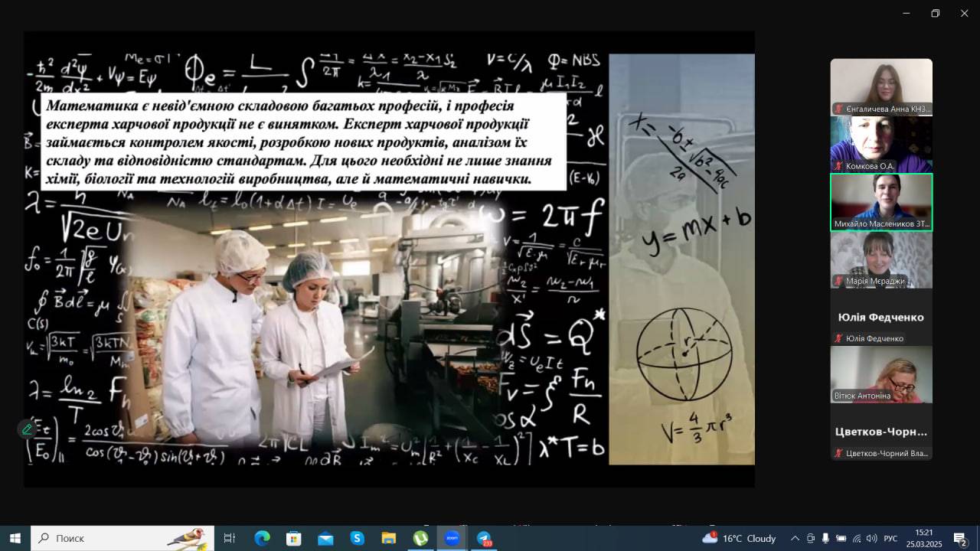
Task: Select Єнгаличева Анна video thumbnail
Action: [x=881, y=86]
